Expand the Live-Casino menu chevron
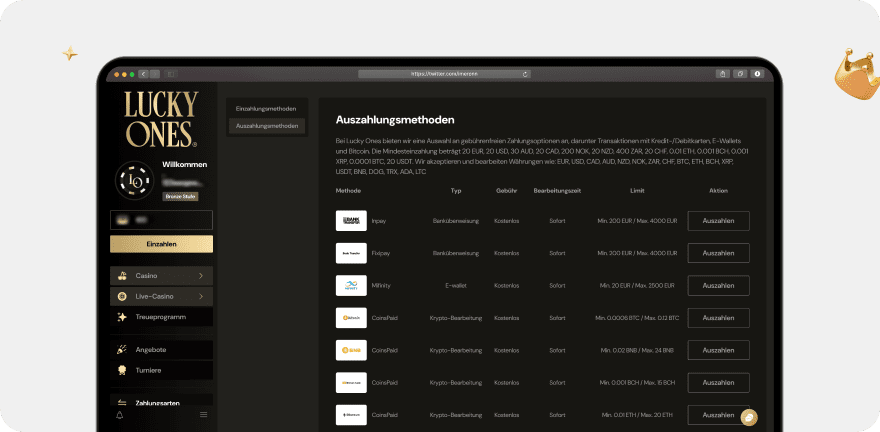The height and width of the screenshot is (432, 880). (201, 297)
